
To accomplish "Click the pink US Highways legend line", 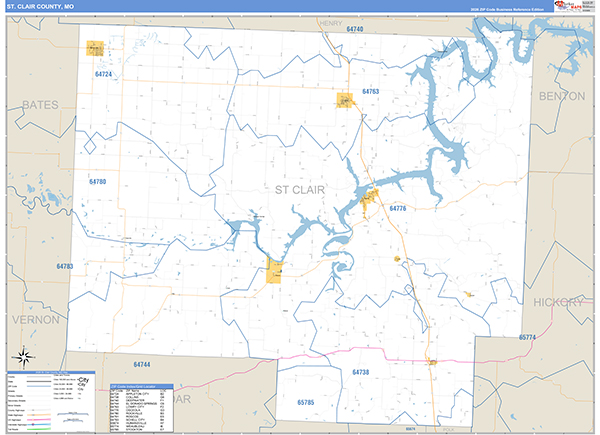I will [39, 420].
